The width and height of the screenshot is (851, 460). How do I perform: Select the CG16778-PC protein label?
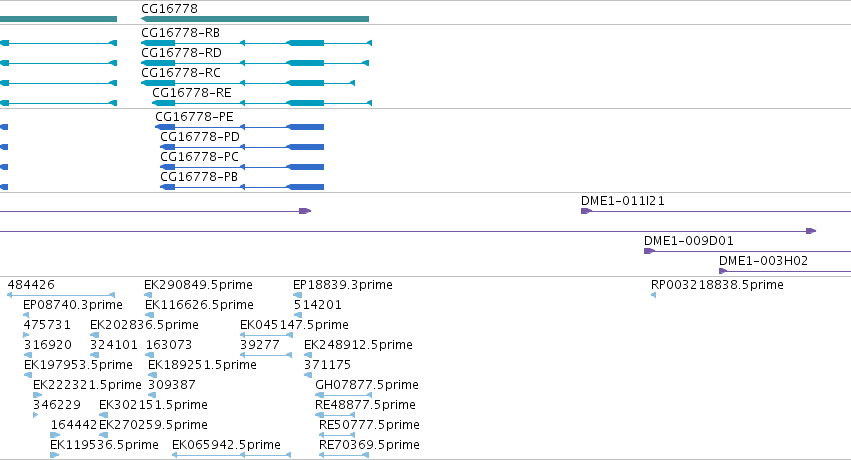tap(199, 157)
